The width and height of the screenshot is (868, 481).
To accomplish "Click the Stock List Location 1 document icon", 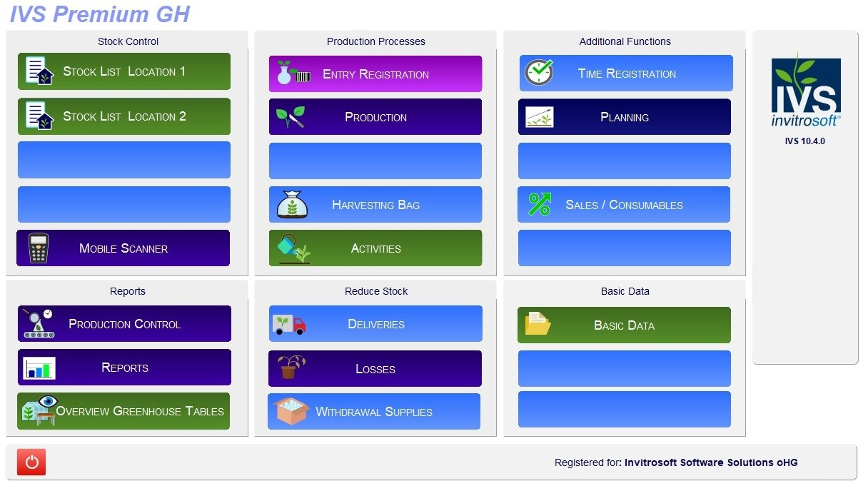I will click(39, 71).
